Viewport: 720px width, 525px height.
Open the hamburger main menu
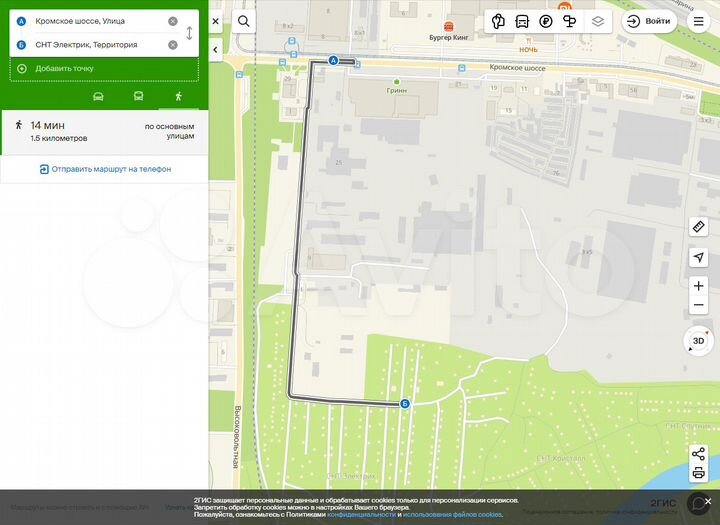[x=698, y=21]
